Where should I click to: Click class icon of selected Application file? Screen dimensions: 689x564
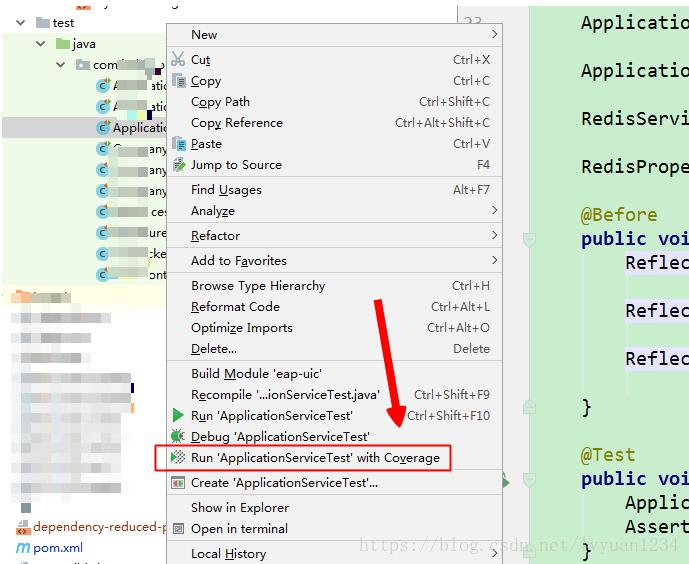click(103, 127)
